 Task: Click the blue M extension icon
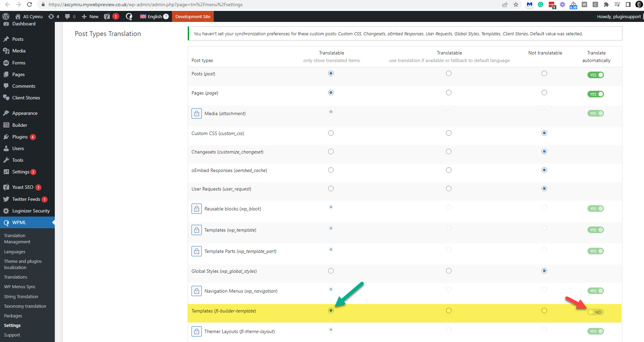[x=530, y=4]
